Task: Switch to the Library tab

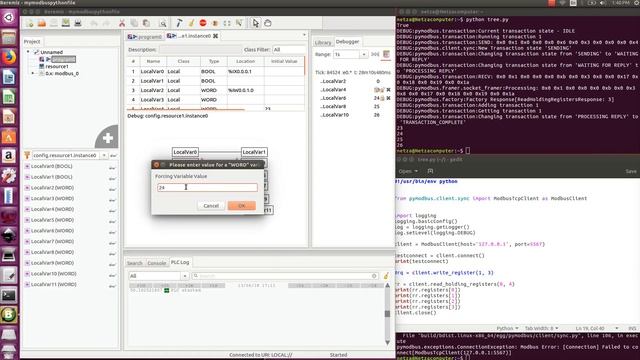Action: 323,42
